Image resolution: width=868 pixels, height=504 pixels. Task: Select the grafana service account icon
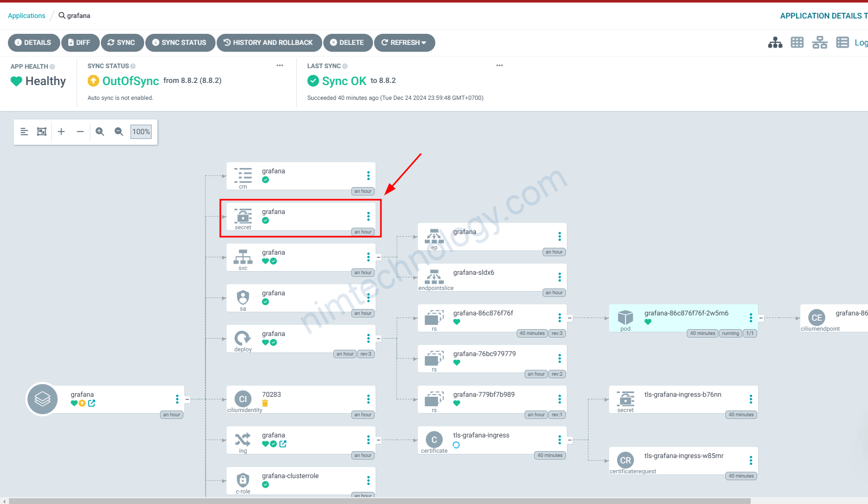[243, 297]
